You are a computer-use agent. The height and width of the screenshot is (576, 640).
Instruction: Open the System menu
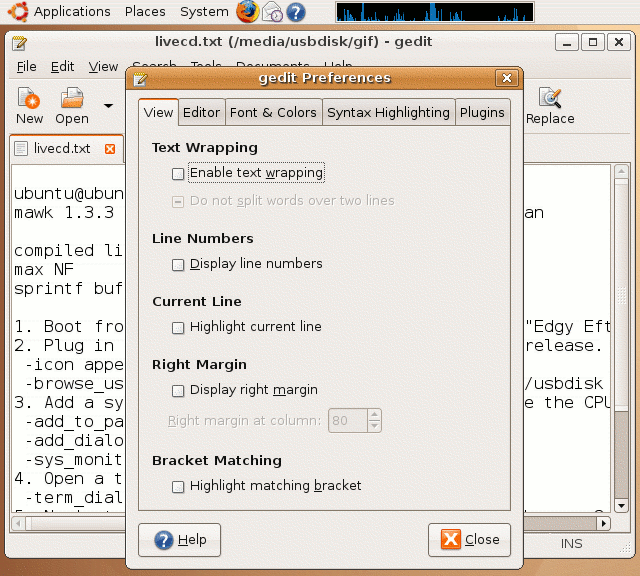pyautogui.click(x=204, y=11)
